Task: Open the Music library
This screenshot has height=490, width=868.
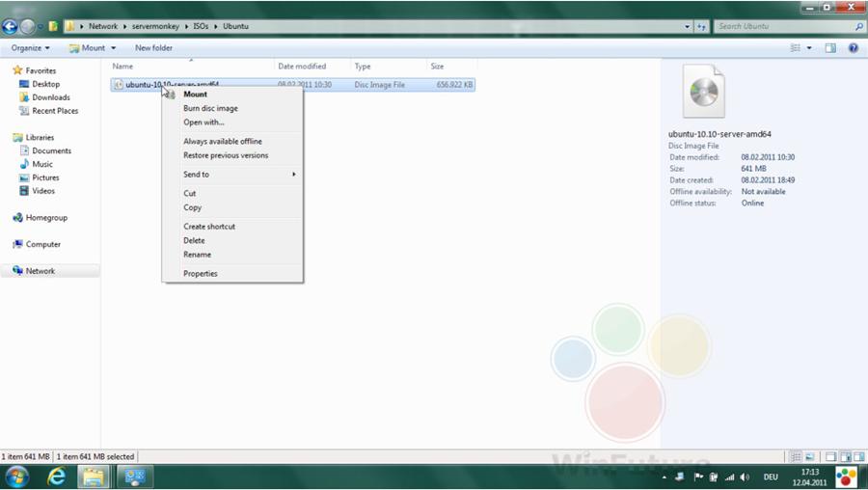Action: pos(42,164)
